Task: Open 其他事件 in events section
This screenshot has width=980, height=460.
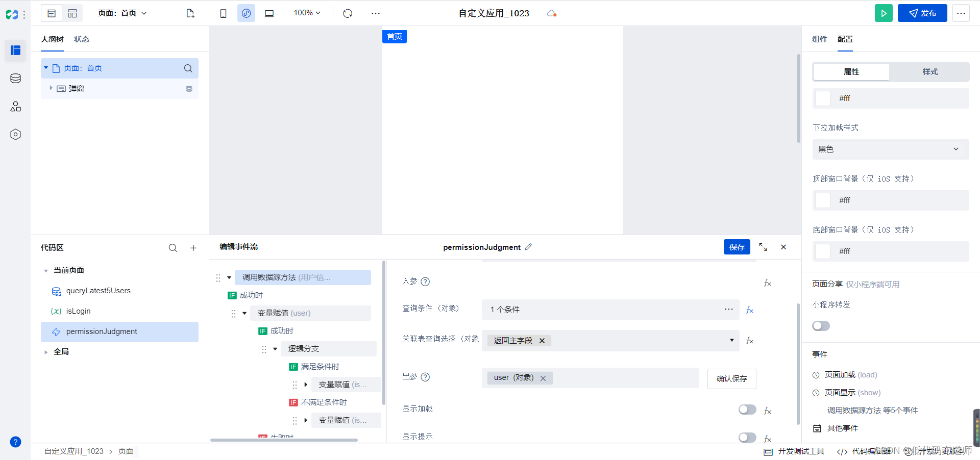Action: [836, 428]
